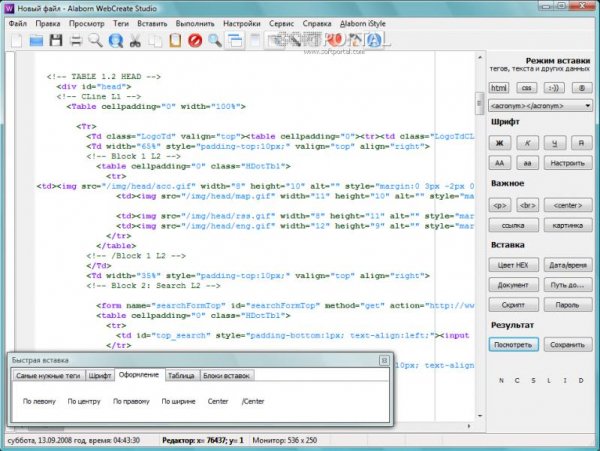Open the Выполнить menu
The image size is (600, 451).
pyautogui.click(x=195, y=23)
